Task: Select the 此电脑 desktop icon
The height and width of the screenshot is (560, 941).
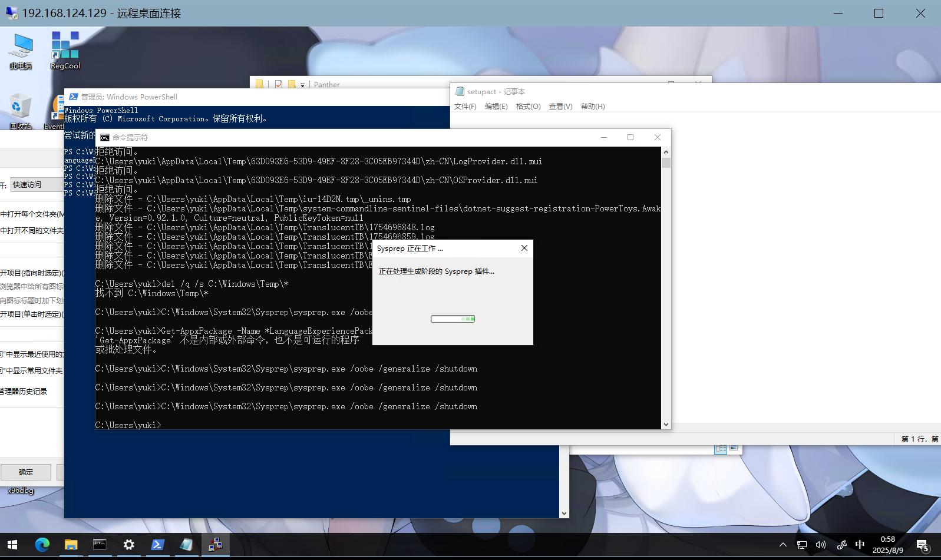Action: pos(21,50)
